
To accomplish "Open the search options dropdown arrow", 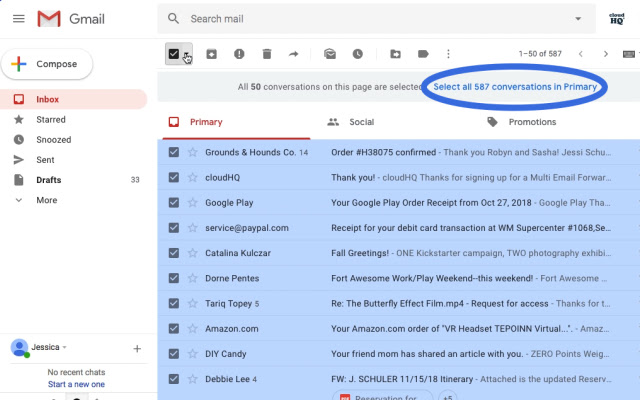I will pos(577,19).
